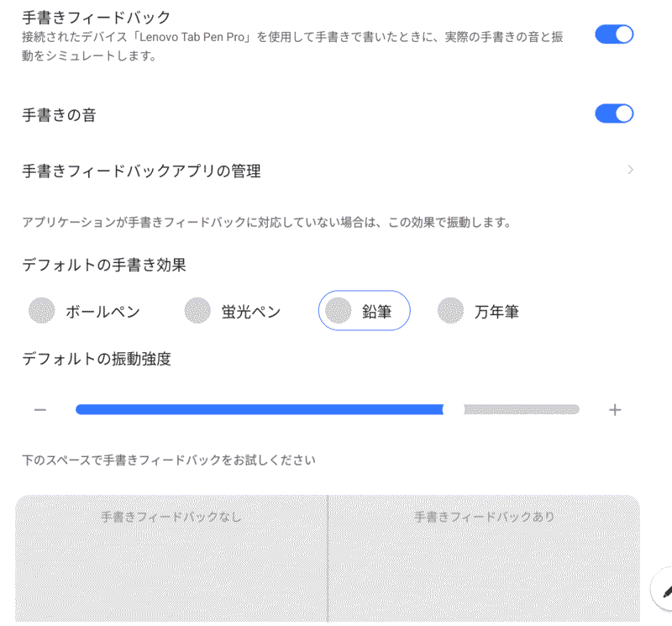Toggle the 手書きフィードバック switch off
672x626 pixels.
pyautogui.click(x=614, y=34)
